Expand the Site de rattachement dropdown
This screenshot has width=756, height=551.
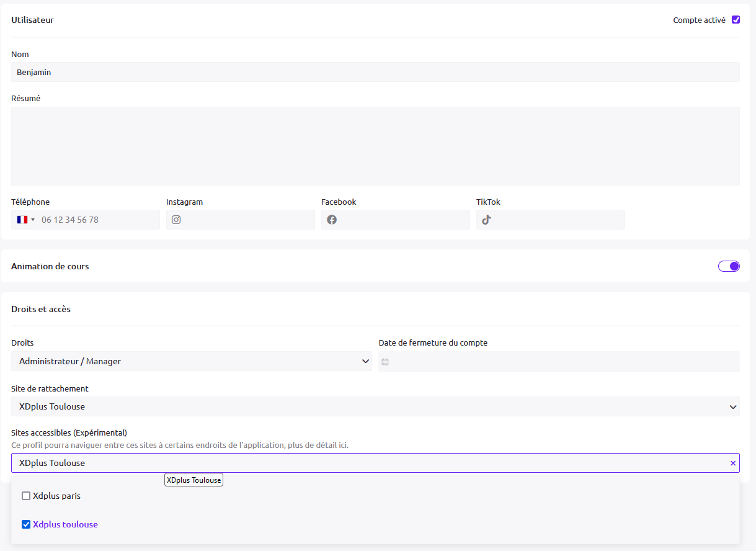coord(375,406)
